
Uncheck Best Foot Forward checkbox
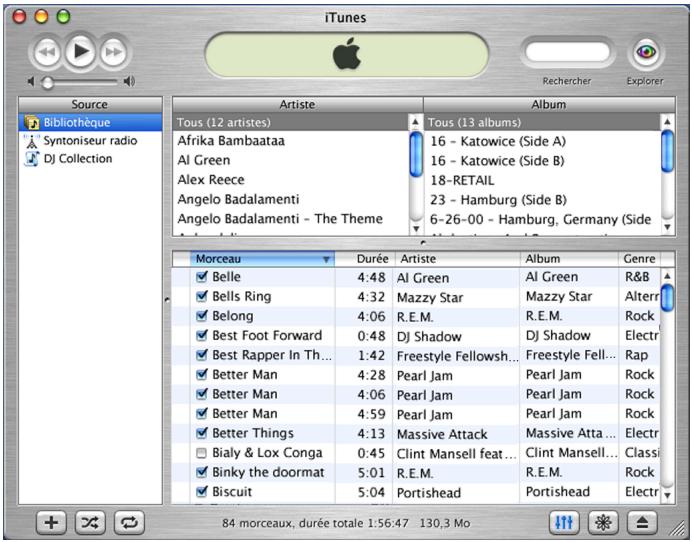tap(201, 335)
